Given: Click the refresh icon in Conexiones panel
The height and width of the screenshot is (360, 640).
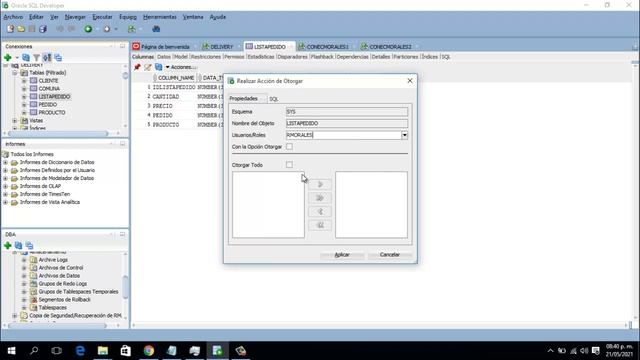Looking at the screenshot, I should coord(26,58).
